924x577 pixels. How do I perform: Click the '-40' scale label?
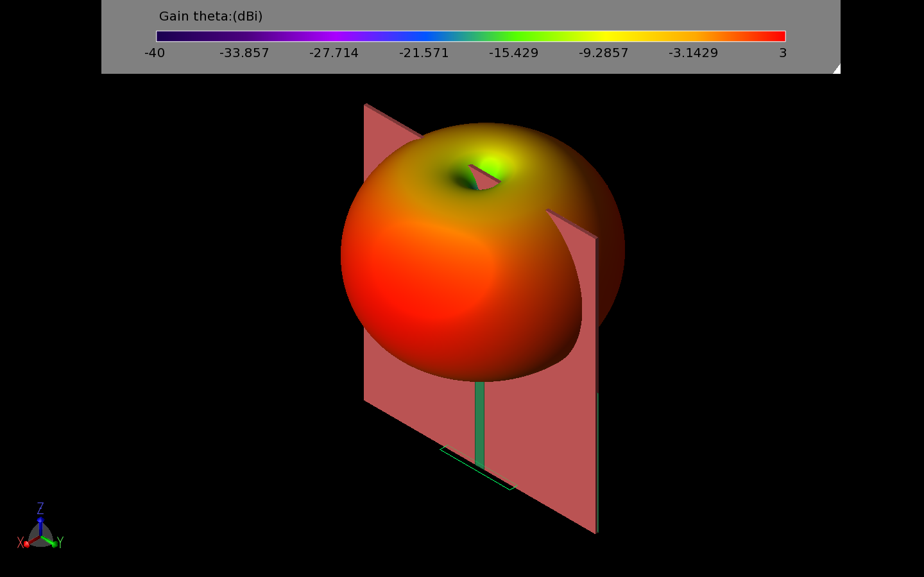(155, 53)
